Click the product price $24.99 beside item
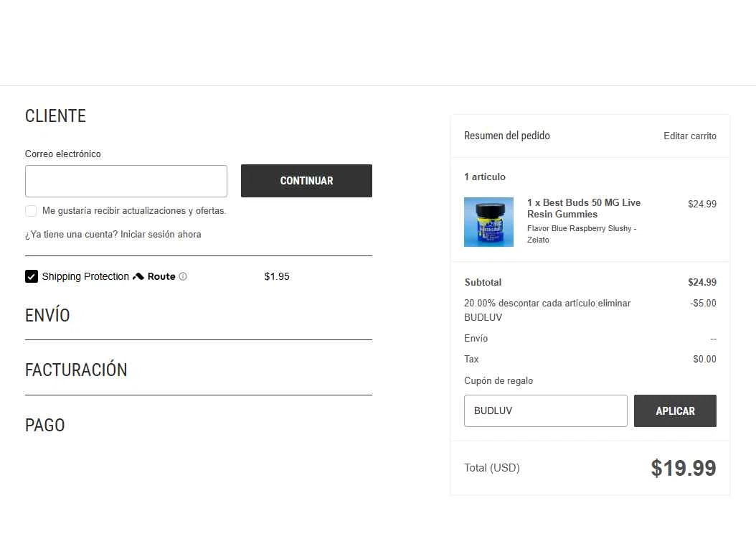The width and height of the screenshot is (756, 549). [x=702, y=204]
